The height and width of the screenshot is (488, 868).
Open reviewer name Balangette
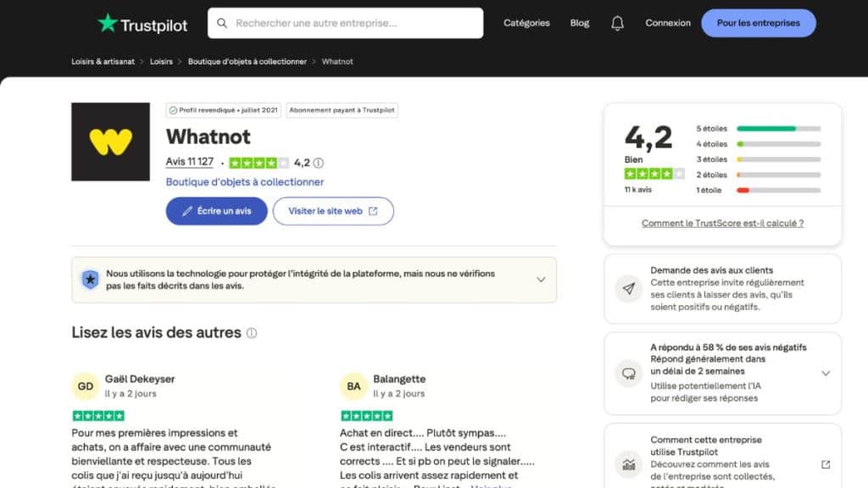(x=399, y=379)
